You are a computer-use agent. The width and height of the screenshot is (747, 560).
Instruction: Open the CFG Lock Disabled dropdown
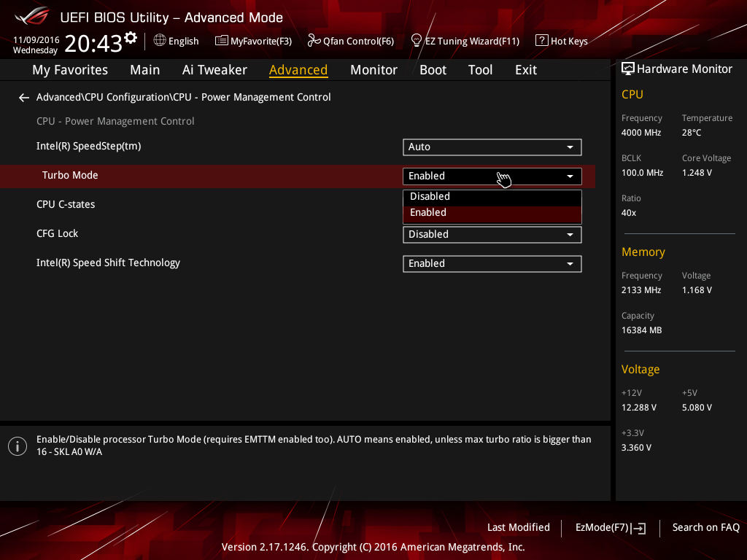click(492, 235)
